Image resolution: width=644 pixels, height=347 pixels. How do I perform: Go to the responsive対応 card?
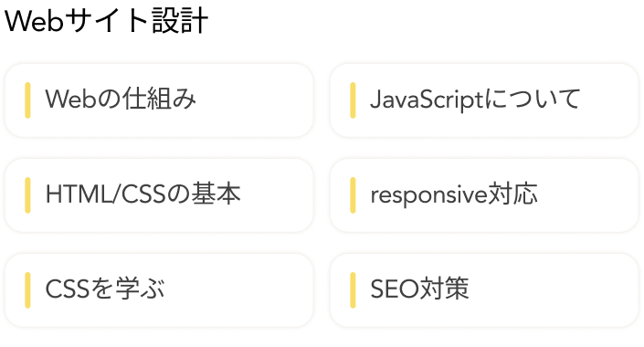[x=484, y=195]
